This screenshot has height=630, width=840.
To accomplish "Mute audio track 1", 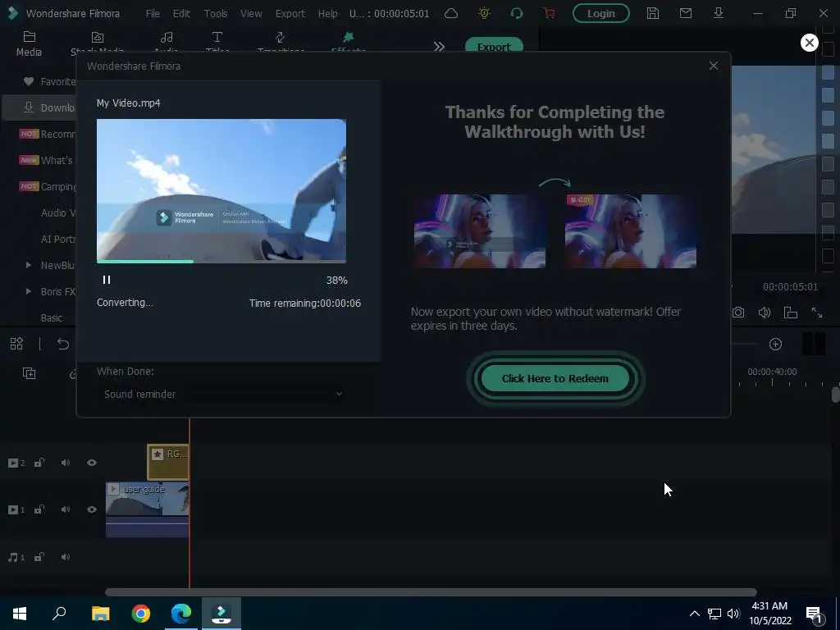I will (66, 557).
